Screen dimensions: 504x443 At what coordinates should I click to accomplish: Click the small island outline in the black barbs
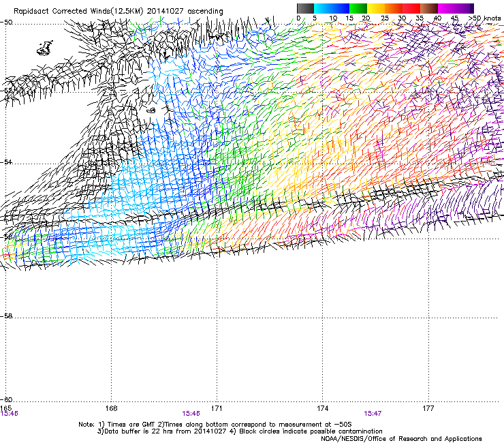tap(151, 110)
